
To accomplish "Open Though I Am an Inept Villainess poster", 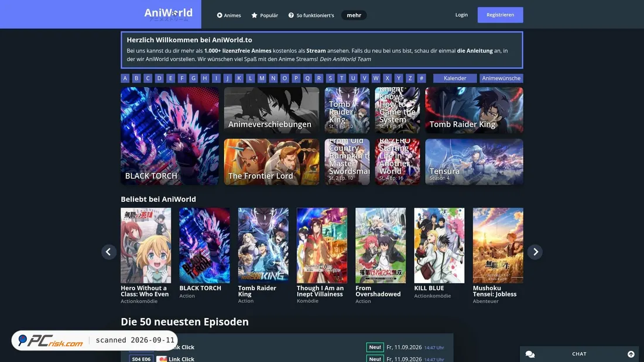I will pyautogui.click(x=322, y=245).
